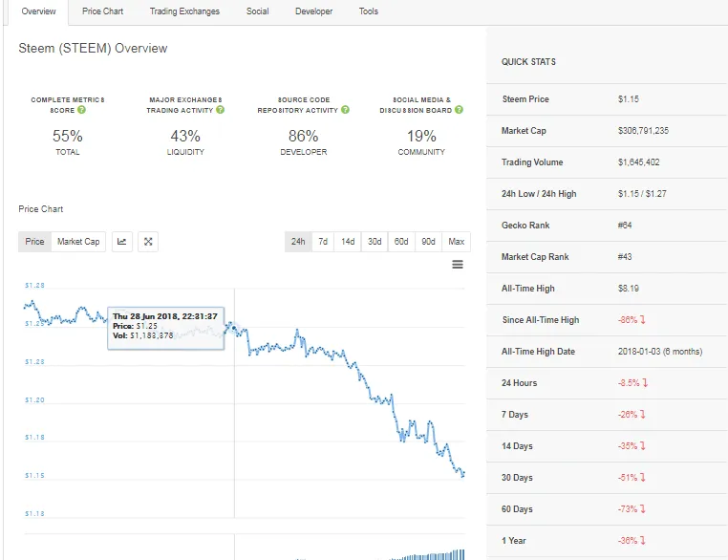
Task: Select the 30d time range
Action: [x=375, y=242]
